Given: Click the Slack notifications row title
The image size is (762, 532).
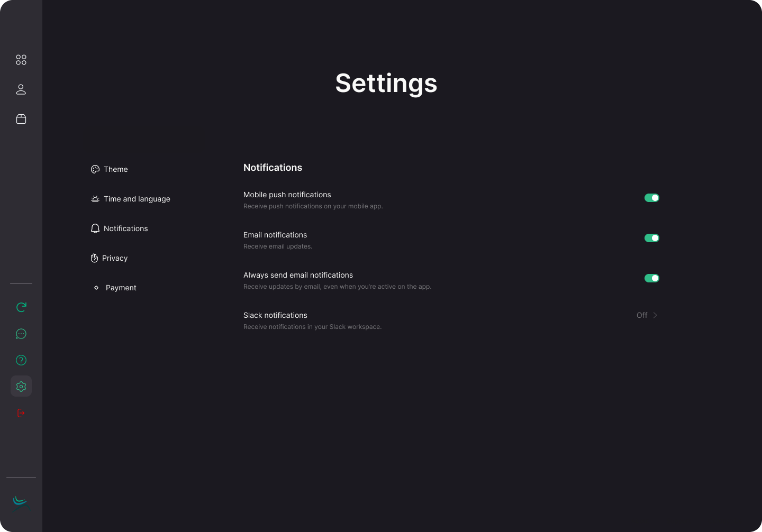Looking at the screenshot, I should pyautogui.click(x=275, y=315).
